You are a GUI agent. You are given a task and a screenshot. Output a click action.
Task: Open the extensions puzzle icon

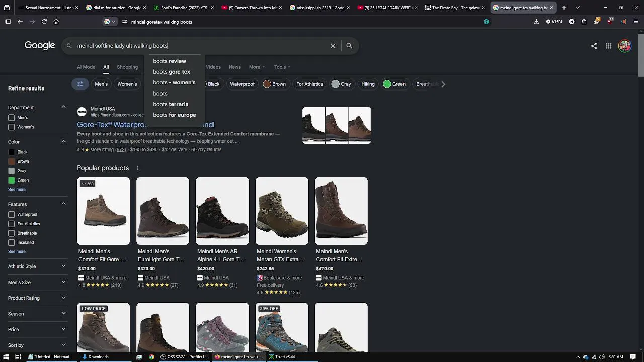tap(584, 22)
